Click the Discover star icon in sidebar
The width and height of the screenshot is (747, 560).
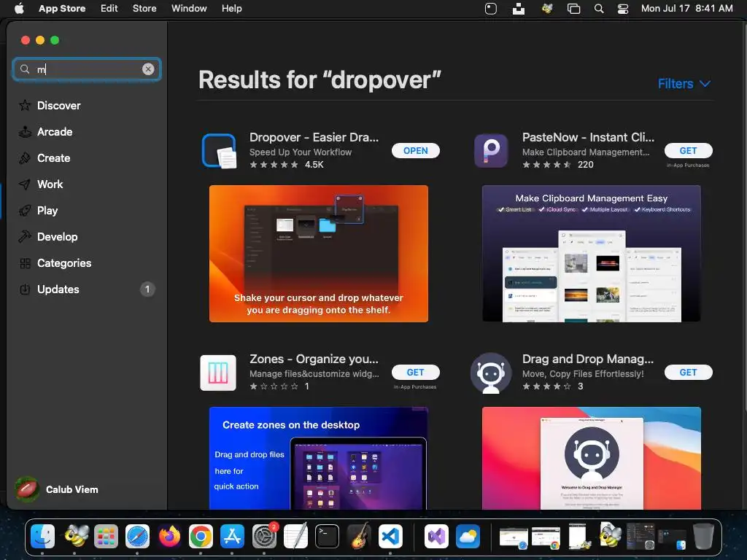point(25,105)
